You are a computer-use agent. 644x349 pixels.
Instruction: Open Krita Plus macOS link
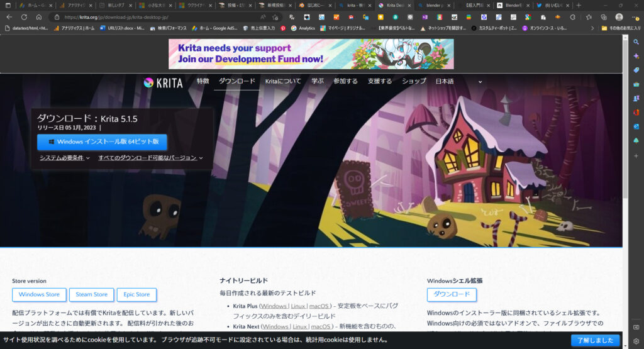319,306
